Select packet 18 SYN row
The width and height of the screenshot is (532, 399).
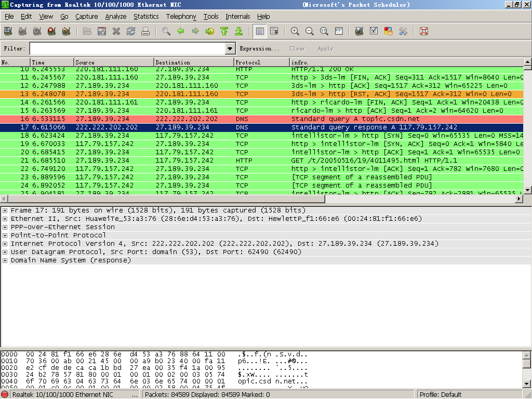pos(262,136)
